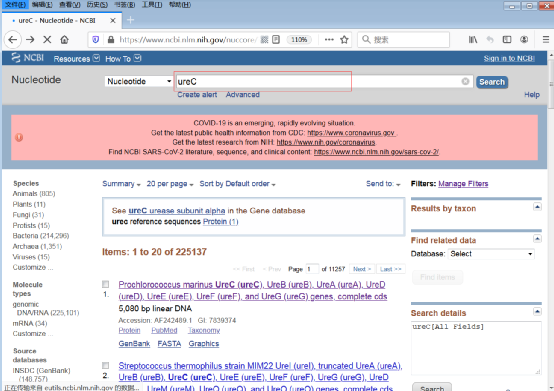Expand the How To menu
This screenshot has height=391, width=554.
point(123,59)
